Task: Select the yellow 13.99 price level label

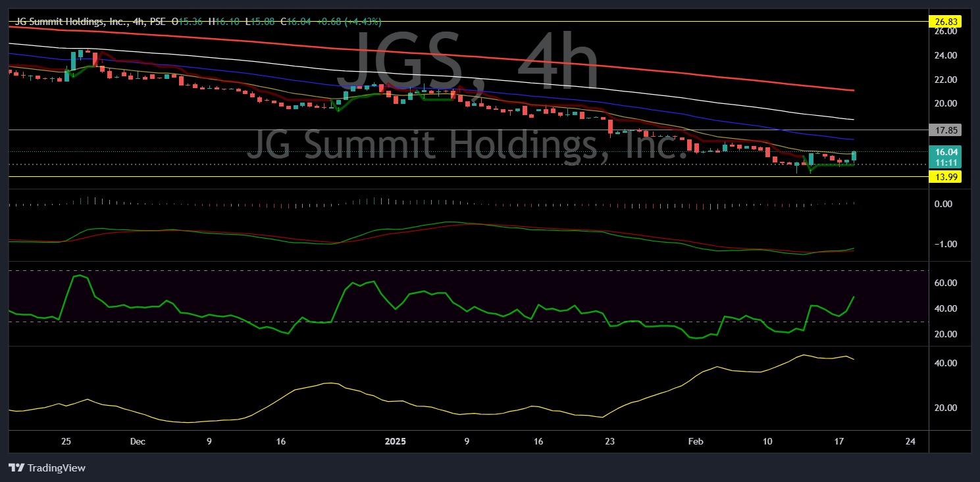Action: point(946,176)
